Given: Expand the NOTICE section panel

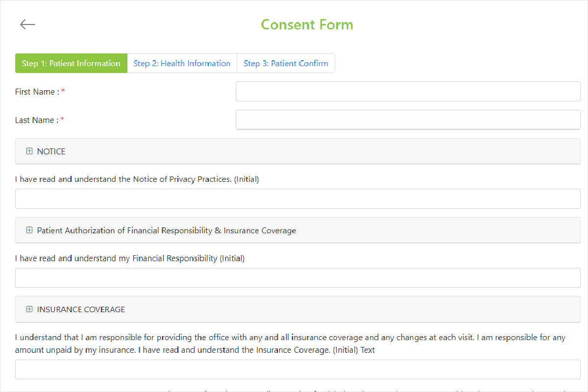Looking at the screenshot, I should [298, 151].
